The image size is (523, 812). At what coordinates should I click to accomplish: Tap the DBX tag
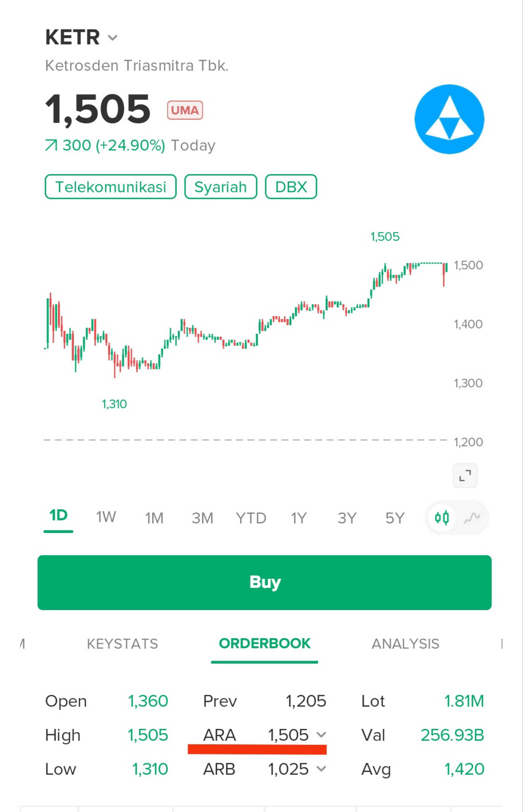pyautogui.click(x=291, y=186)
